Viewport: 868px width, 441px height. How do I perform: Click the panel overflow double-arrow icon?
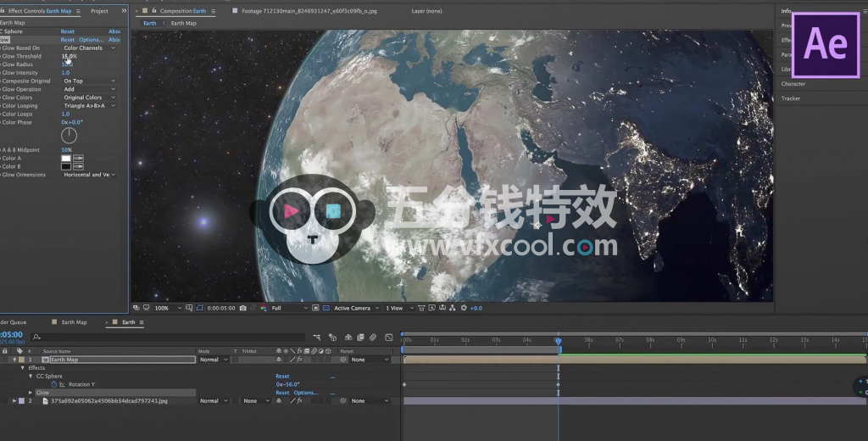click(124, 10)
